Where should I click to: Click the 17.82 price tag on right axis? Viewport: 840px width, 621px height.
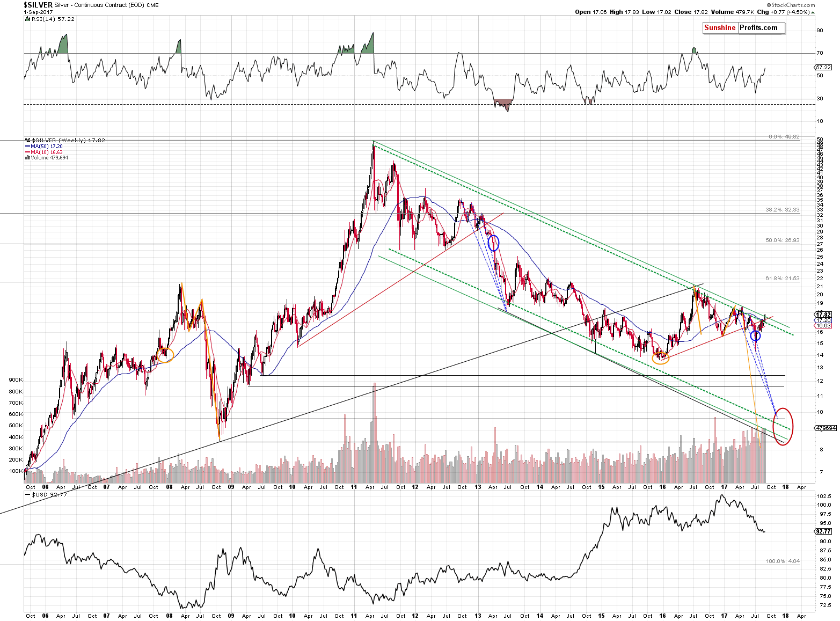[x=823, y=315]
